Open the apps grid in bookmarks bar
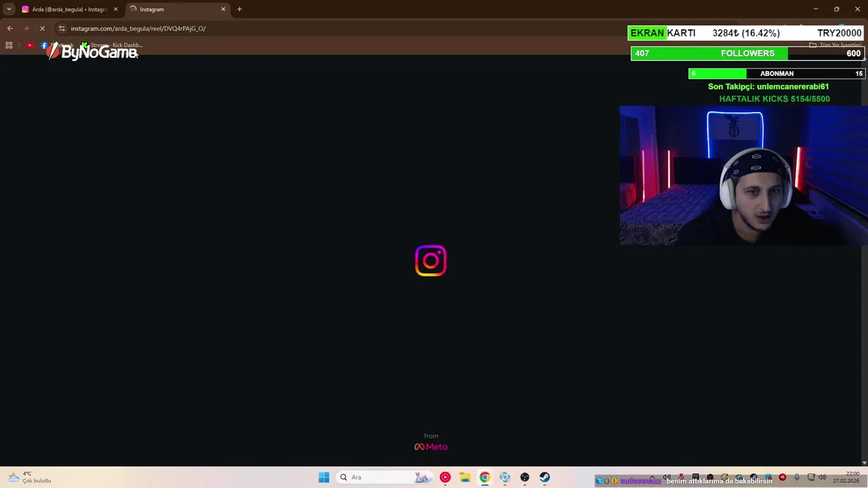This screenshot has height=488, width=868. pyautogui.click(x=9, y=45)
